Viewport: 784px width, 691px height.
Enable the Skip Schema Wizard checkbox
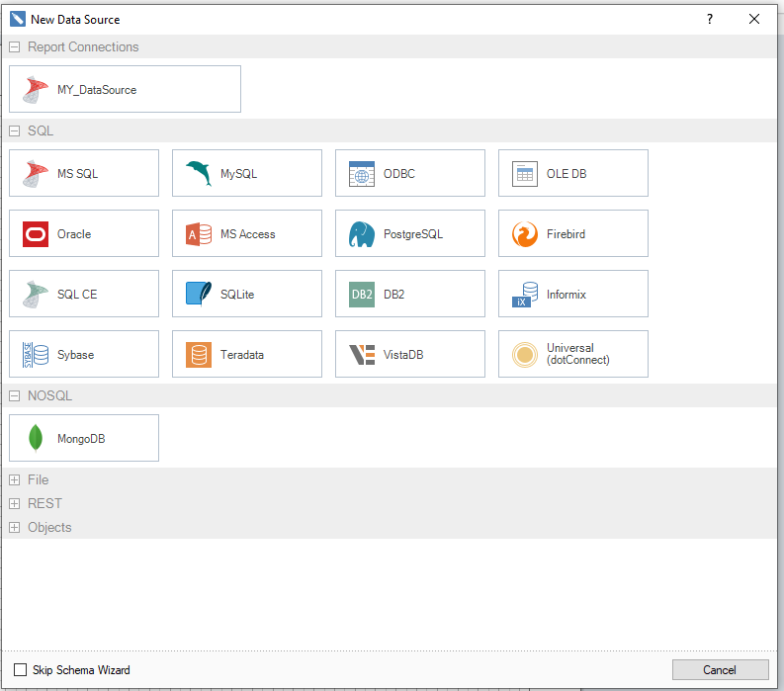tap(20, 669)
